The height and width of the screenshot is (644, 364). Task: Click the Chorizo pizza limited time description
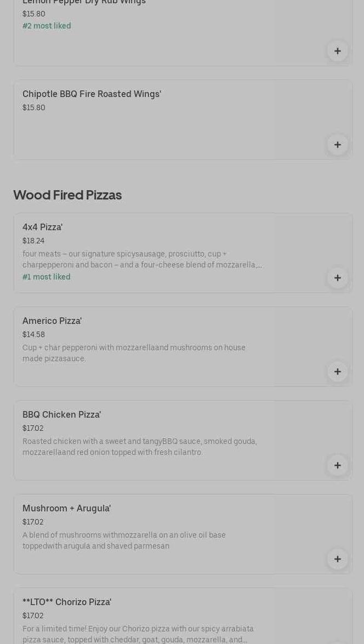[x=138, y=634]
